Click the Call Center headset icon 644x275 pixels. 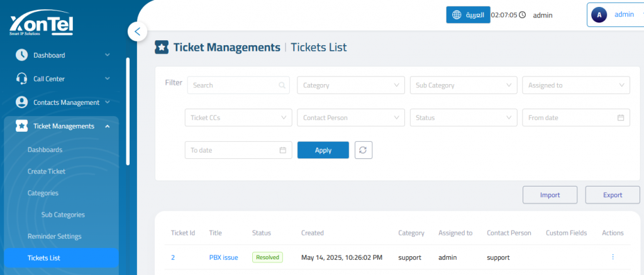point(21,78)
